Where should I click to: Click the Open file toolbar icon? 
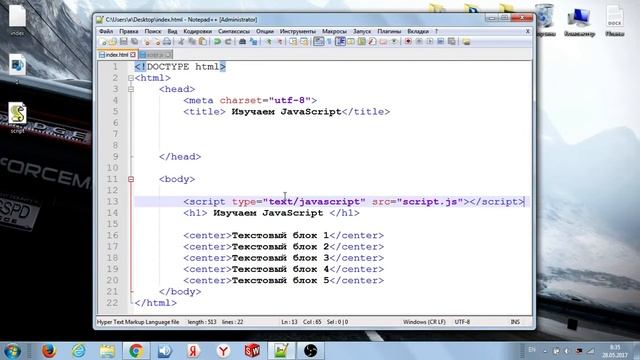[x=113, y=42]
